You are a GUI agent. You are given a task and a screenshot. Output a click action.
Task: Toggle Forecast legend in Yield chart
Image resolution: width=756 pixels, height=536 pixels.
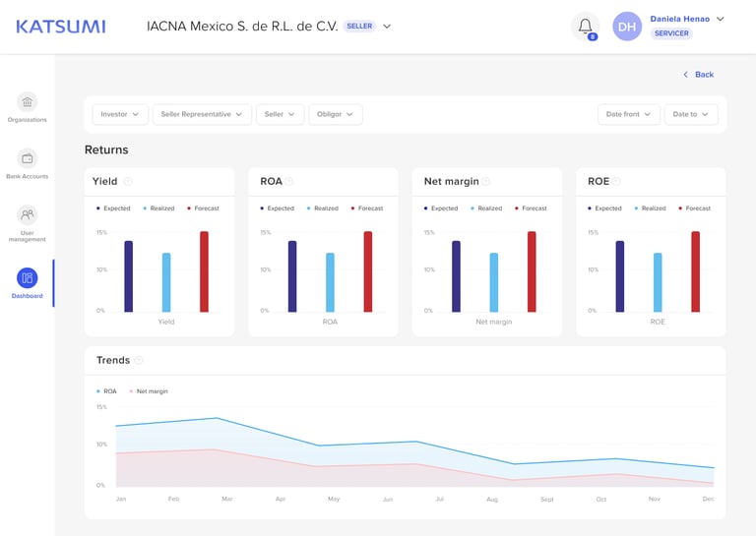point(203,208)
